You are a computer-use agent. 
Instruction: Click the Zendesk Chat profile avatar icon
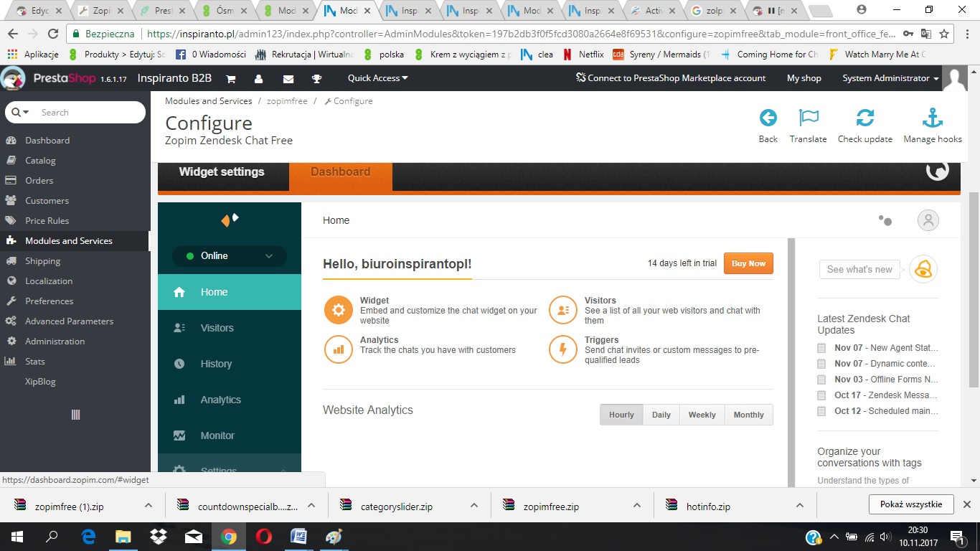(928, 220)
